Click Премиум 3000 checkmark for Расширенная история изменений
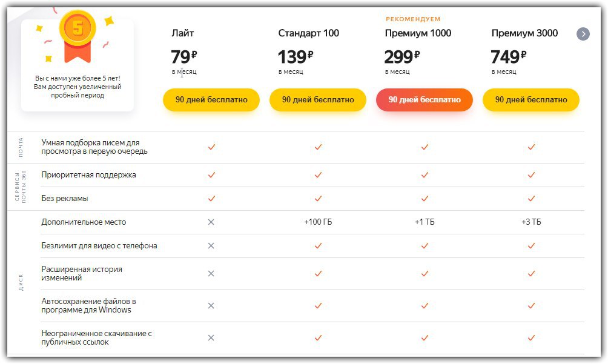This screenshot has height=364, width=608. (x=531, y=274)
